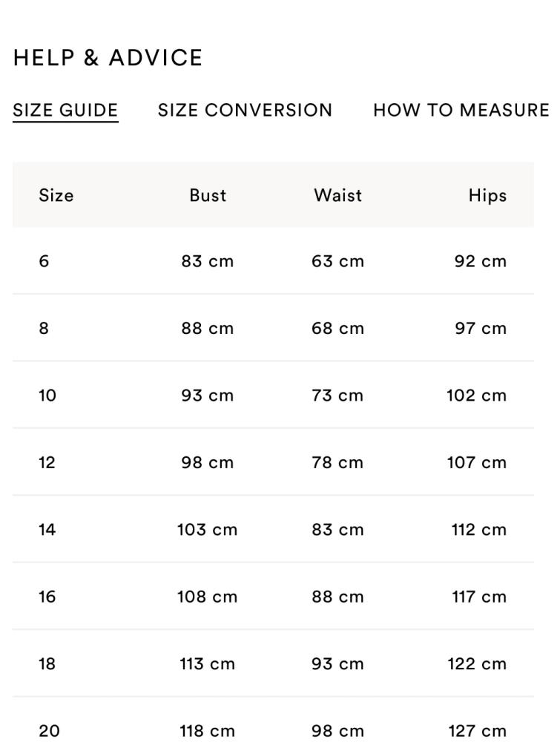Viewport: 560px width, 742px height.
Task: Click the Bust column header
Action: 208,195
